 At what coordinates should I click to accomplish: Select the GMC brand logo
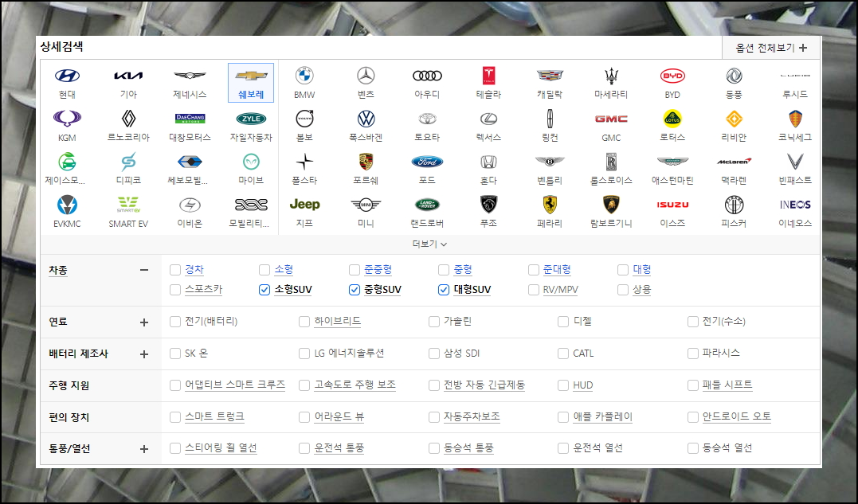(611, 119)
